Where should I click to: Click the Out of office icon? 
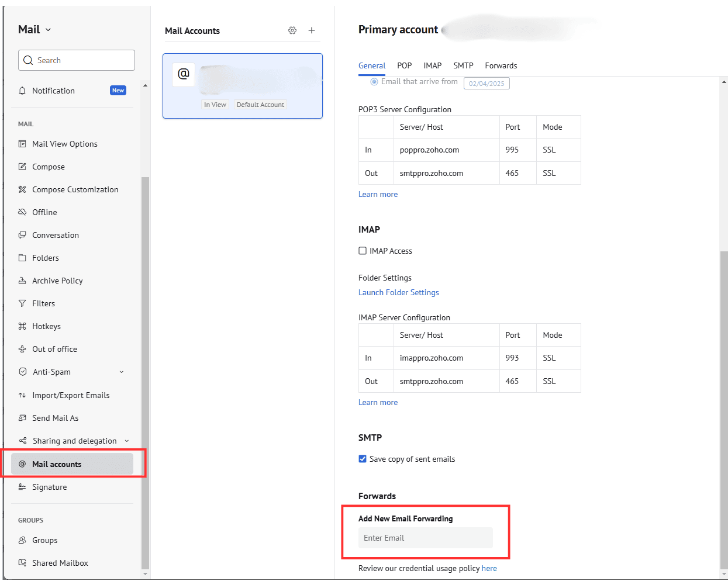tap(22, 349)
